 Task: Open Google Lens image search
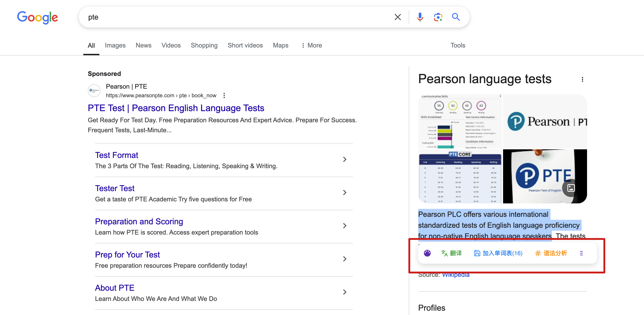[x=438, y=17]
